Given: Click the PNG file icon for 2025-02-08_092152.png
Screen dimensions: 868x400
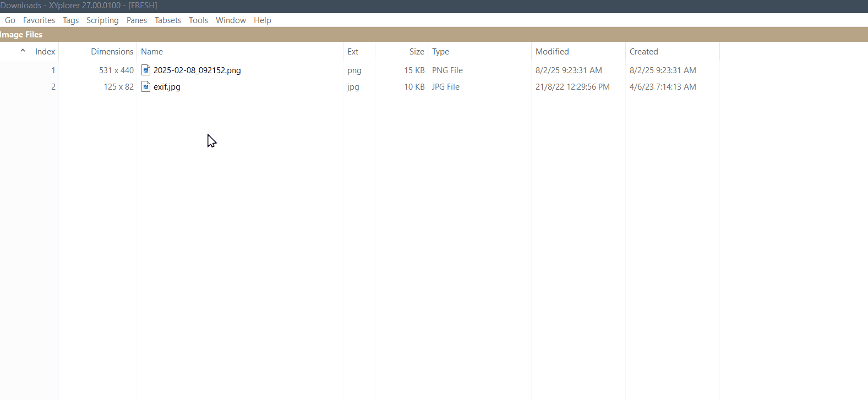Looking at the screenshot, I should pos(146,70).
